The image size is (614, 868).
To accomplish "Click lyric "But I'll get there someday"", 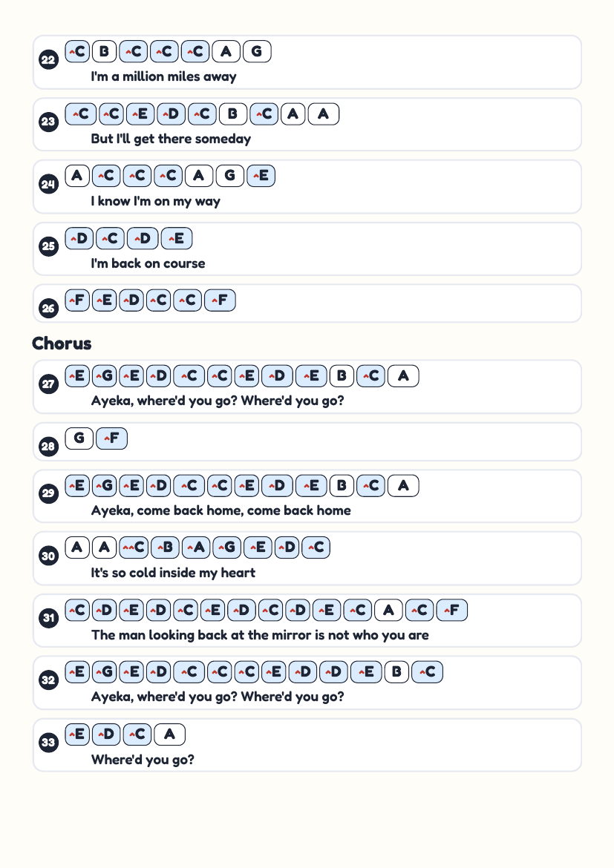I will tap(171, 139).
